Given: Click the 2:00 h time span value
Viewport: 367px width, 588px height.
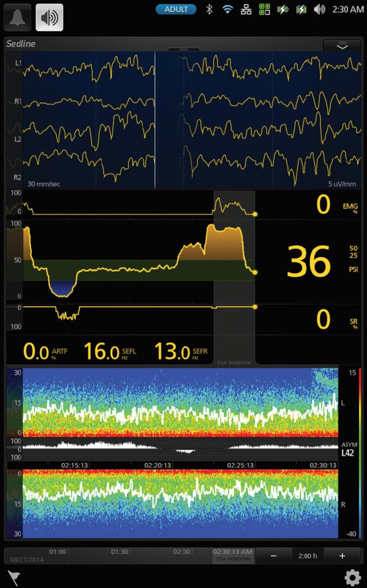Looking at the screenshot, I should pyautogui.click(x=308, y=556).
